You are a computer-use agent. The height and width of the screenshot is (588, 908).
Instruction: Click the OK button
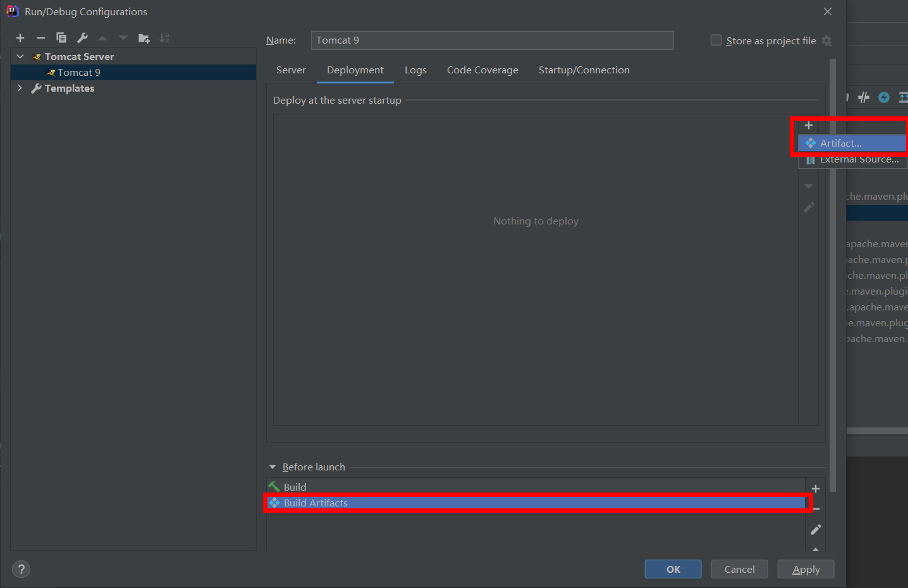point(673,569)
